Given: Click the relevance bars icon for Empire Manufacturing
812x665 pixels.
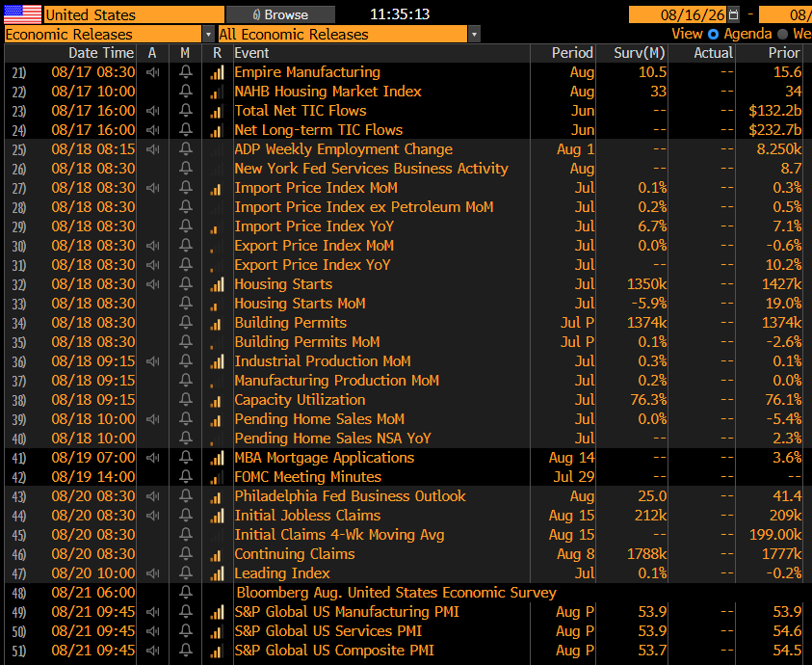Looking at the screenshot, I should click(x=217, y=72).
